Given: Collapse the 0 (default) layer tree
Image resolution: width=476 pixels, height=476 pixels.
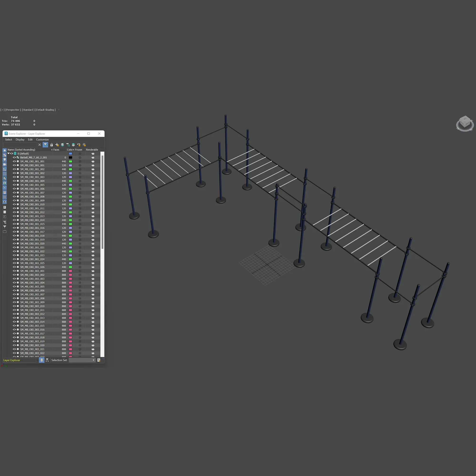Looking at the screenshot, I should [9, 154].
